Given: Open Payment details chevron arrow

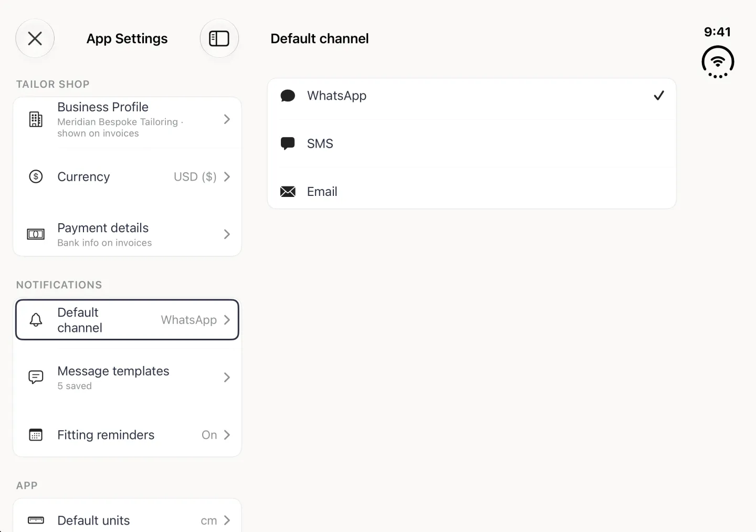Looking at the screenshot, I should click(227, 234).
